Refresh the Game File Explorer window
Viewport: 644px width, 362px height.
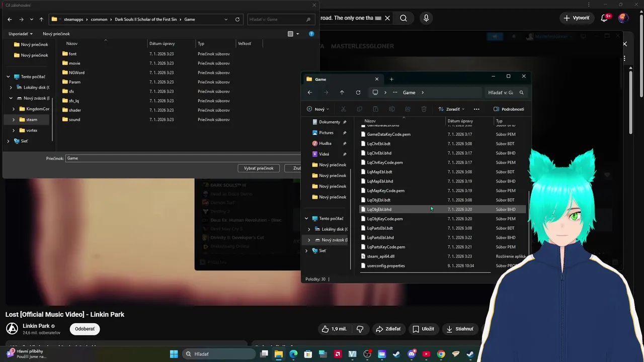click(x=358, y=93)
